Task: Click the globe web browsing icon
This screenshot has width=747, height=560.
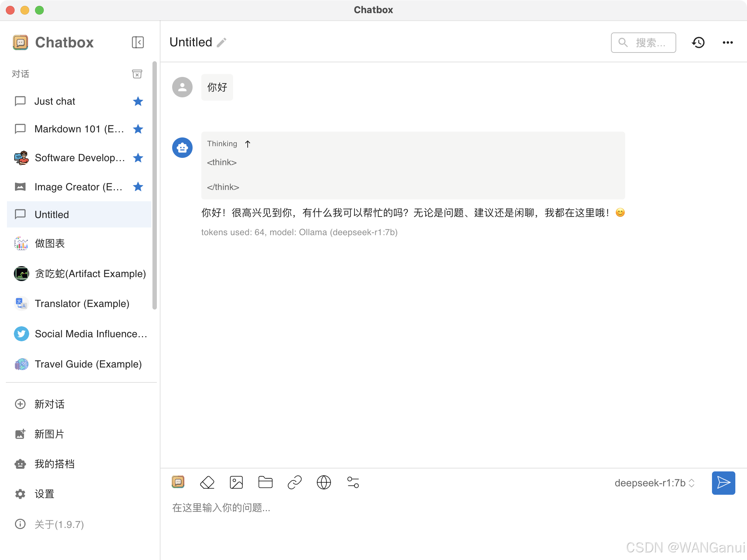Action: (x=324, y=482)
